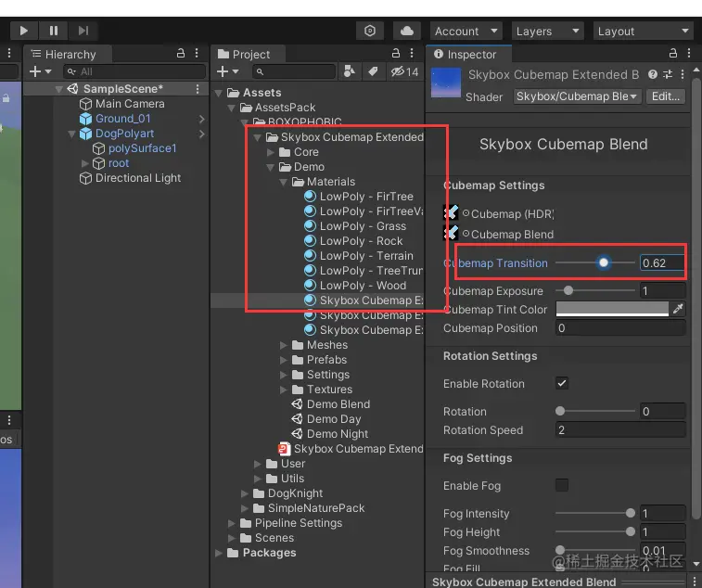This screenshot has height=588, width=702.
Task: Open the Unity collaborate services icon
Action: (370, 31)
